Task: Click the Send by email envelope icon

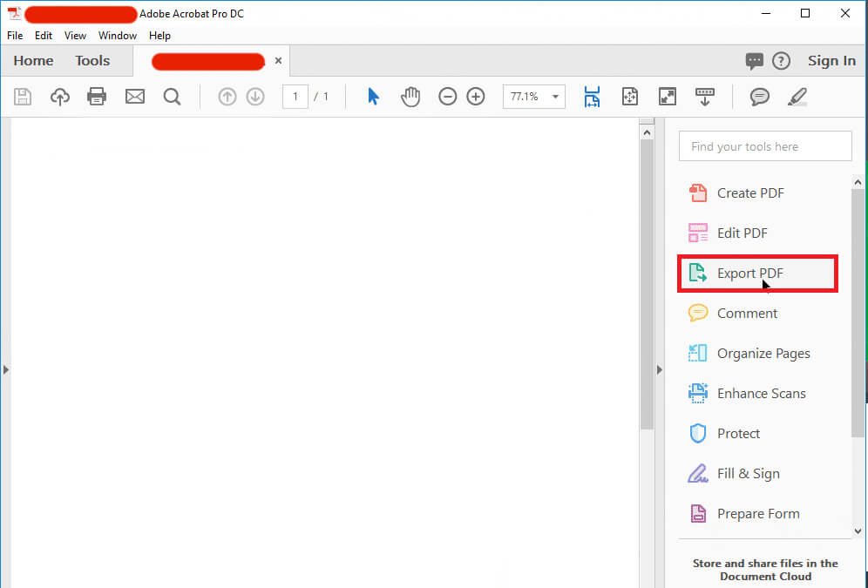Action: (x=135, y=97)
